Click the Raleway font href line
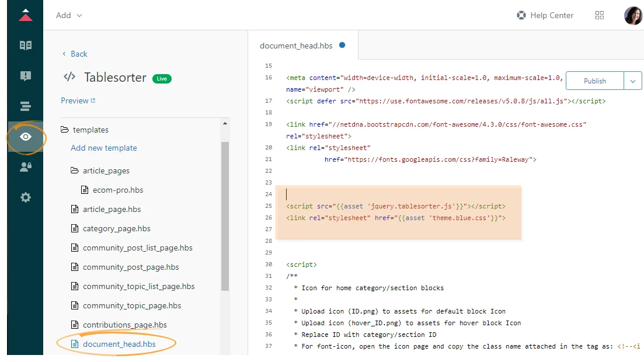This screenshot has width=644, height=362. [x=430, y=159]
